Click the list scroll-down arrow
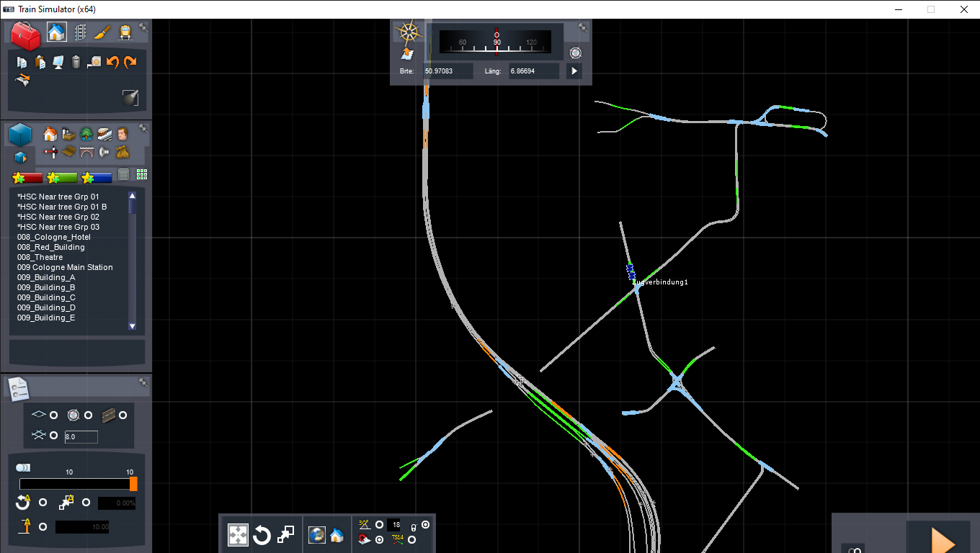Image resolution: width=980 pixels, height=553 pixels. click(132, 326)
